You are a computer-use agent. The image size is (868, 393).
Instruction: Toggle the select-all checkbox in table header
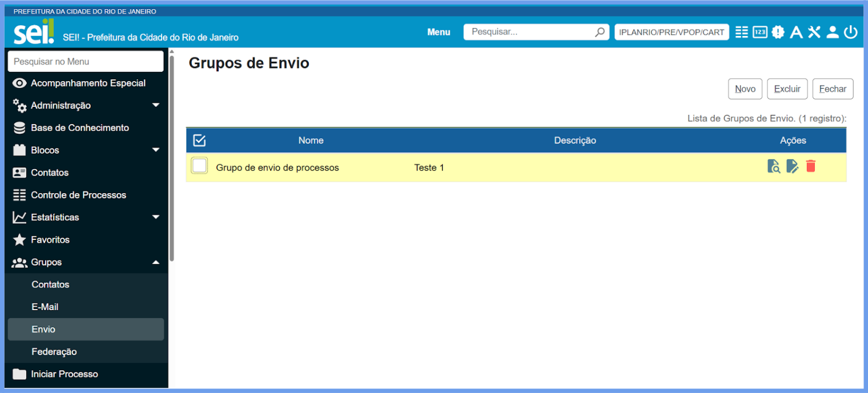(x=199, y=140)
